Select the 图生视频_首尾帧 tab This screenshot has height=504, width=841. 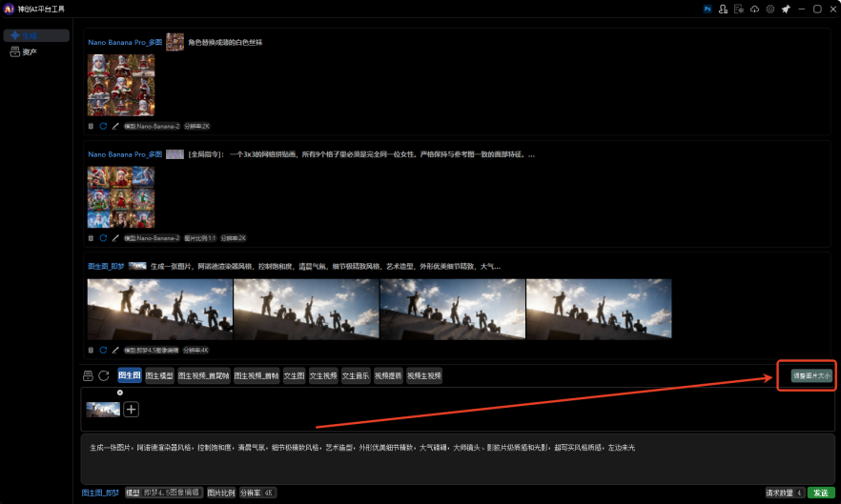tap(204, 376)
